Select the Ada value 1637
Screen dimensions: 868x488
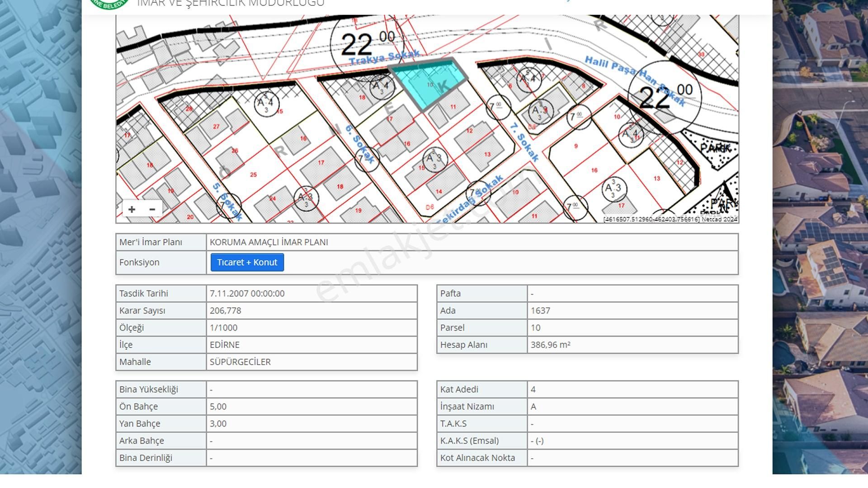tap(540, 311)
